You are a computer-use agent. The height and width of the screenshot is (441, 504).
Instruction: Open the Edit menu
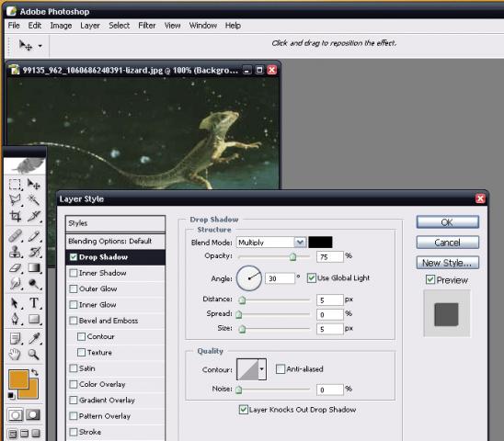35,26
